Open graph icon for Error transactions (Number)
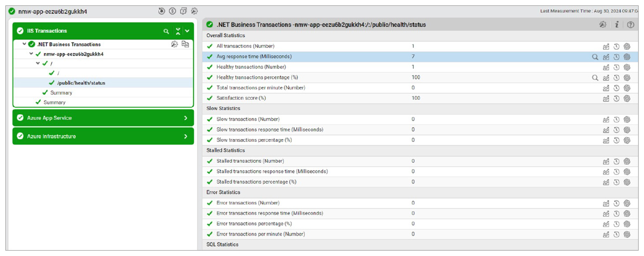Viewport: 644px width, 256px height. click(606, 203)
